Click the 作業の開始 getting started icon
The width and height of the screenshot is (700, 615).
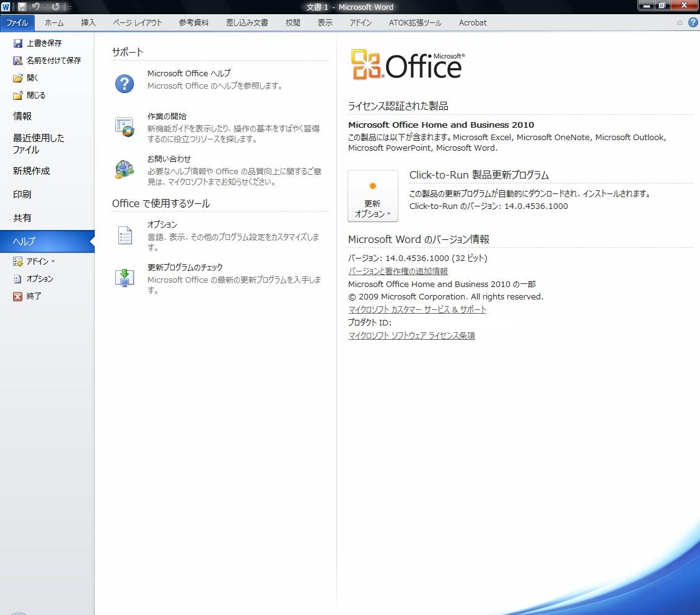pyautogui.click(x=125, y=126)
